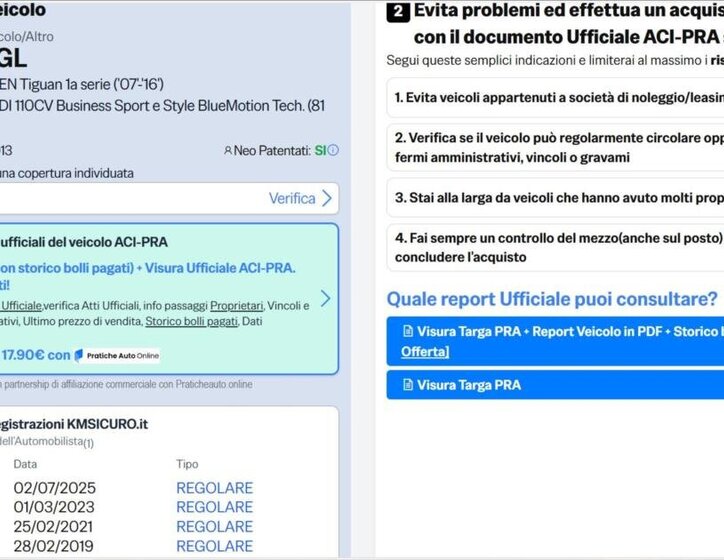This screenshot has height=560, width=724.
Task: Click the Neo Patentati person icon
Action: [228, 150]
